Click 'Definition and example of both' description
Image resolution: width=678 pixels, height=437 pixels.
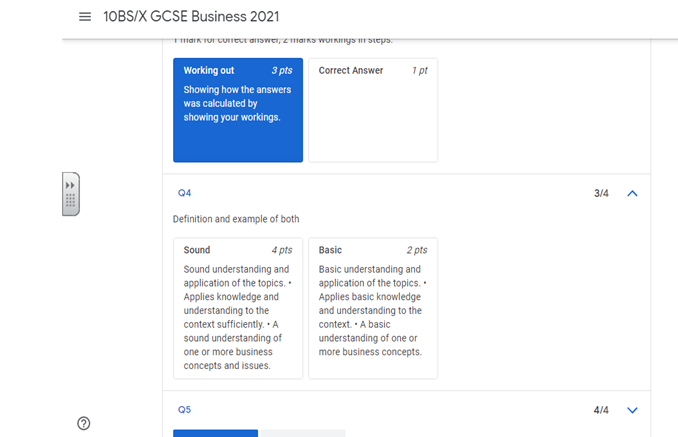coord(236,219)
